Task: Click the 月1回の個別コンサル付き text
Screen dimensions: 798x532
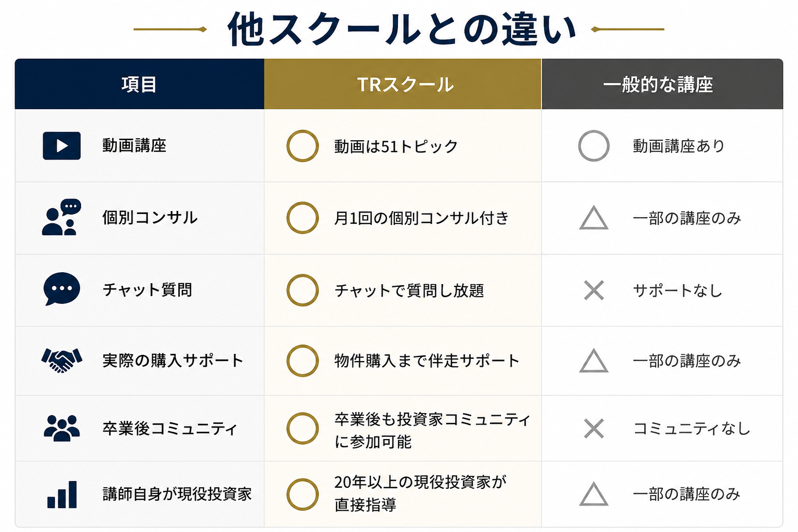Action: tap(421, 218)
